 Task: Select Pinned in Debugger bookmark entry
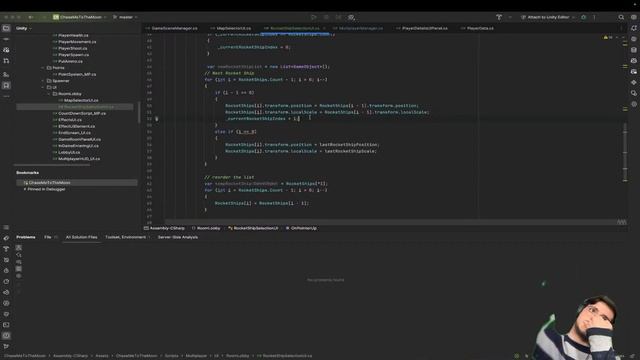point(46,189)
